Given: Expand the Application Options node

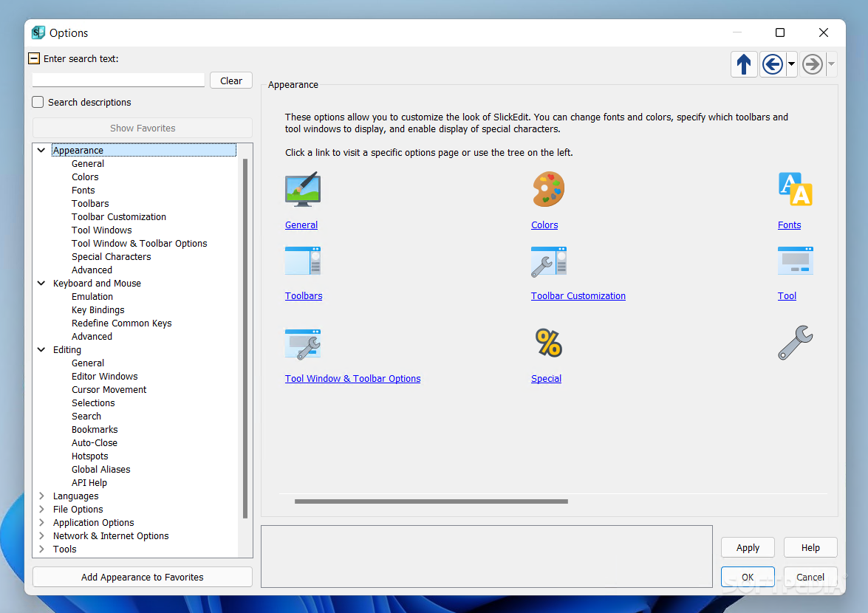Looking at the screenshot, I should 41,522.
